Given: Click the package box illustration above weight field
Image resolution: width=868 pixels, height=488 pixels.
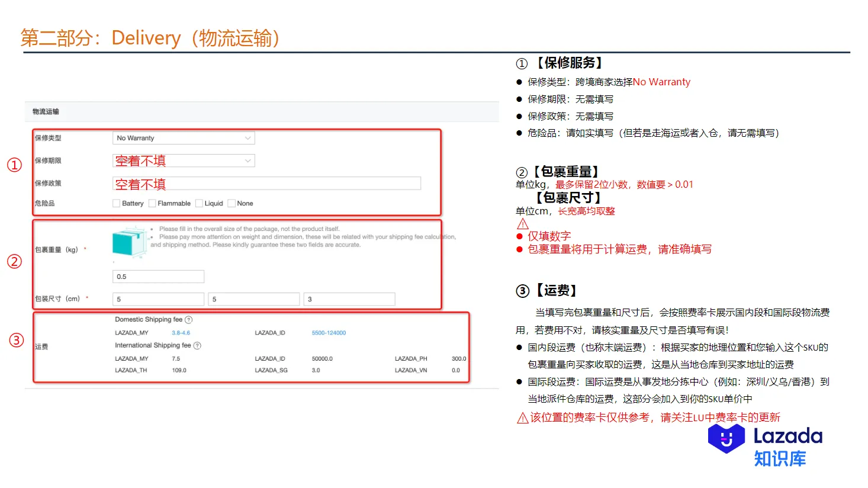Looking at the screenshot, I should (x=129, y=243).
